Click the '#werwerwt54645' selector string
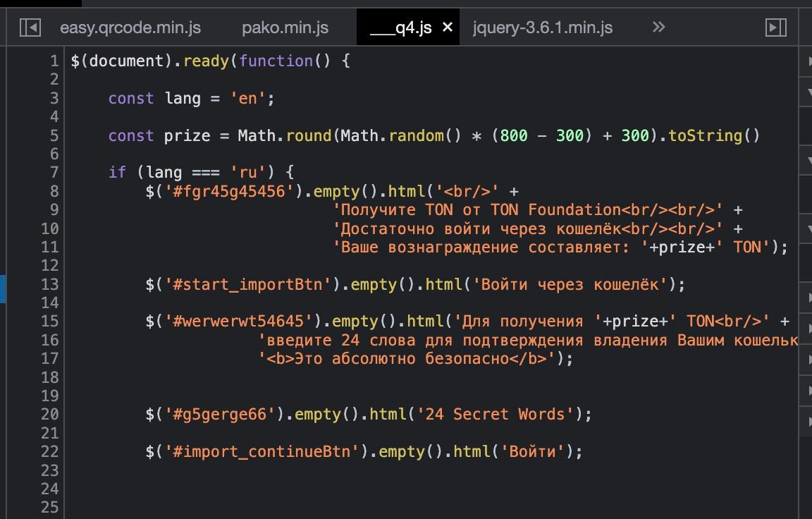 [239, 321]
